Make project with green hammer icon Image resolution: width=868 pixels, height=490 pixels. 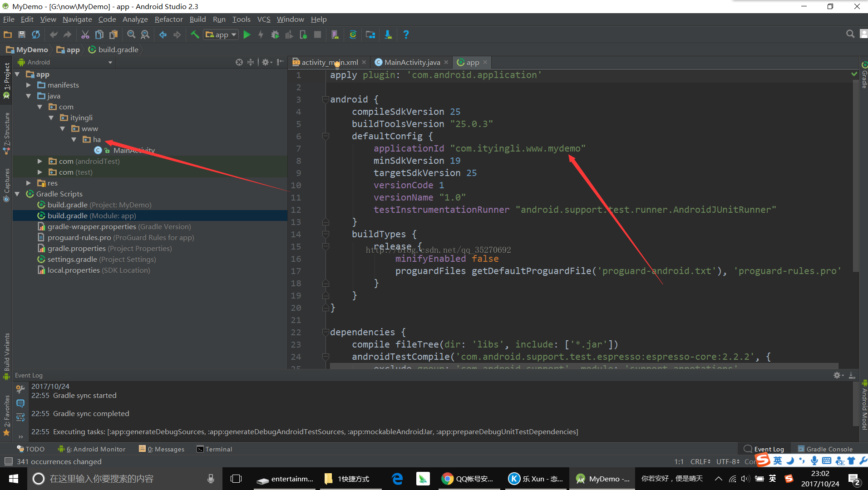pos(195,34)
